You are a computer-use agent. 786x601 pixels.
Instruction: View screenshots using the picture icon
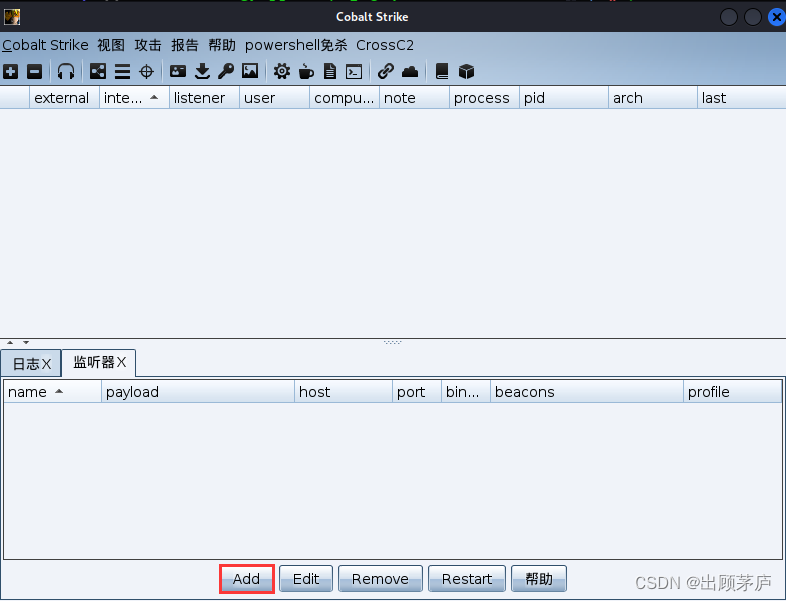coord(250,71)
